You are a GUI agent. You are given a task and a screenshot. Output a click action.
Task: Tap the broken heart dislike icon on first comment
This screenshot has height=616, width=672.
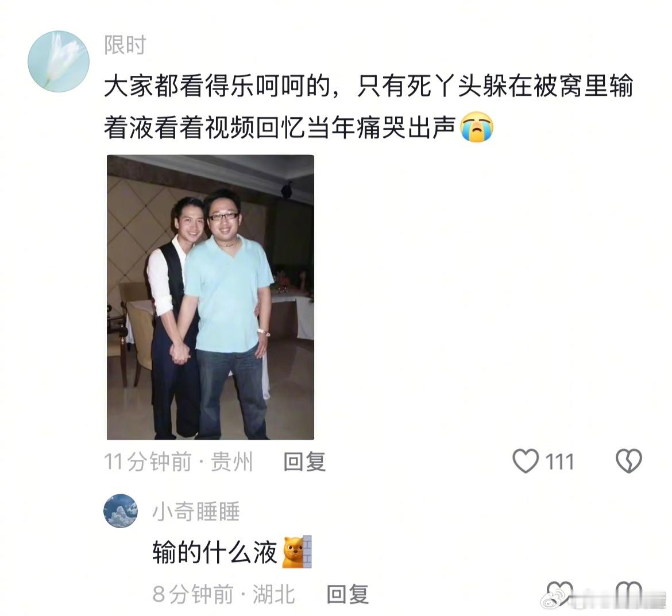click(629, 462)
